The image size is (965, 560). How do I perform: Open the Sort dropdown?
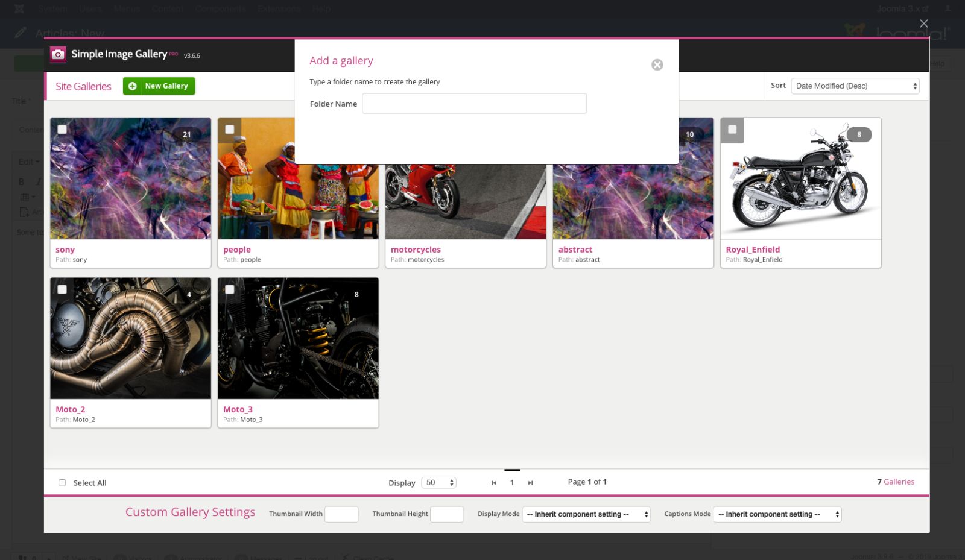(855, 86)
